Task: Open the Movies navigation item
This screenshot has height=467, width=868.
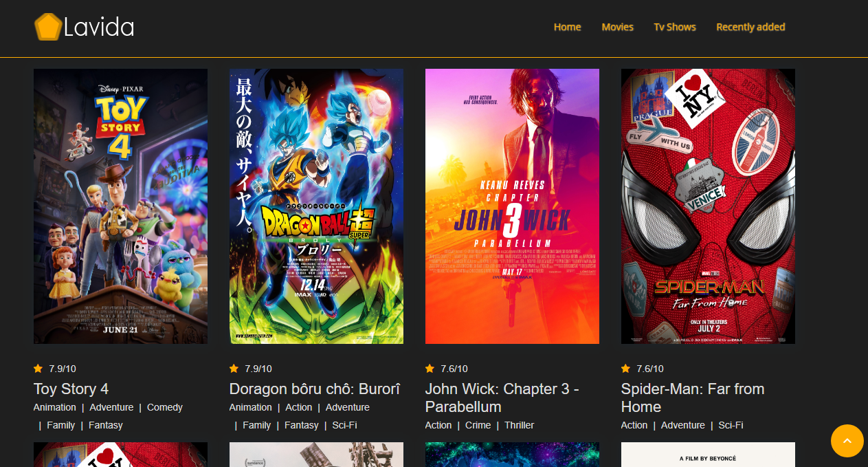Action: pos(617,27)
